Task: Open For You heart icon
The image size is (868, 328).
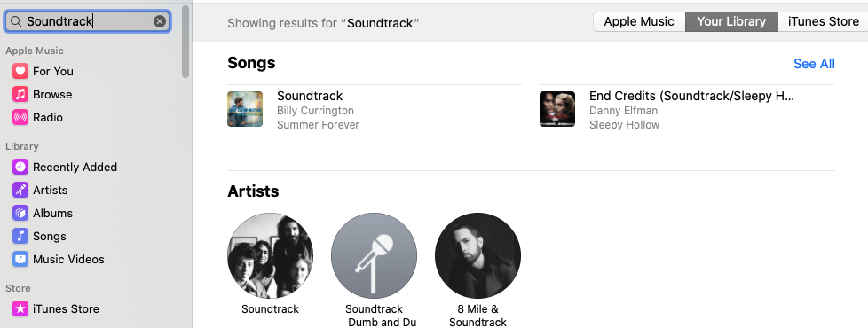Action: [x=20, y=71]
